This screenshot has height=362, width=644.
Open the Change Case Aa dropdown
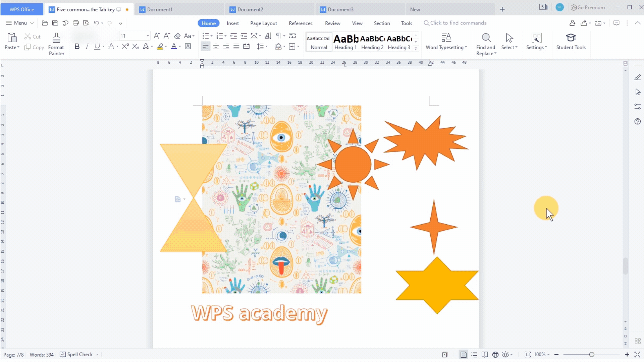point(189,36)
